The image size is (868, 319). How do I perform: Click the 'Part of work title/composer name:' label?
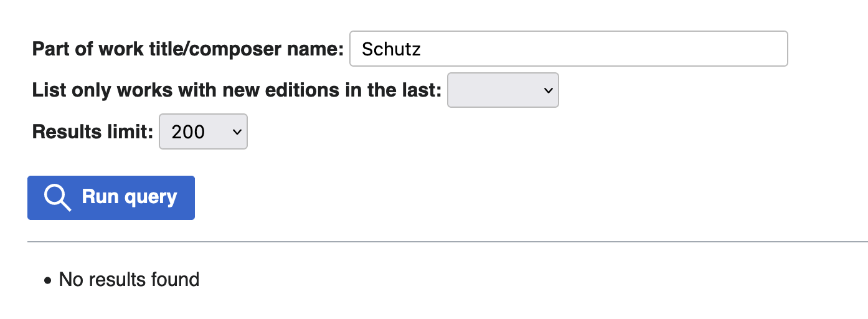click(187, 49)
